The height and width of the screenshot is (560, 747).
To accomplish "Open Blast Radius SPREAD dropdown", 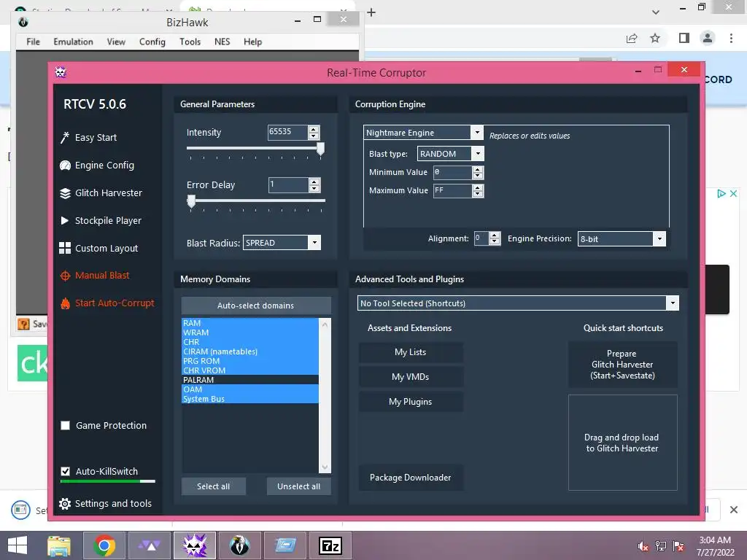I will 314,243.
